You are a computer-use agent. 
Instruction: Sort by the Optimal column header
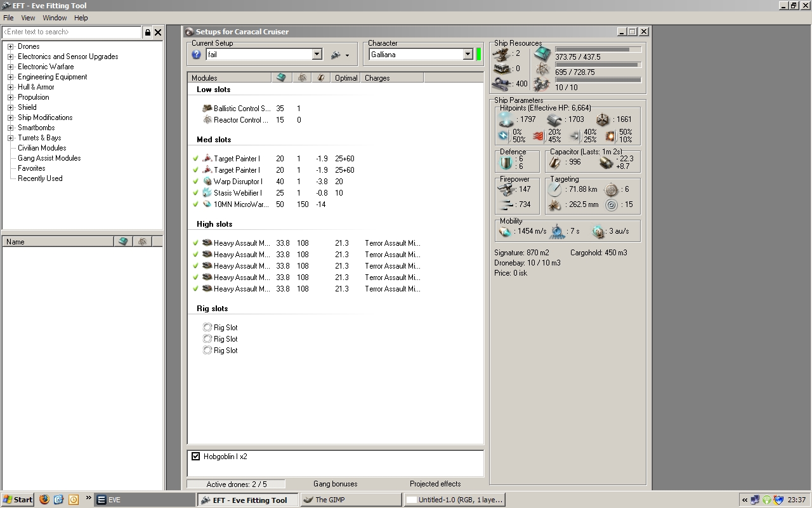(x=346, y=78)
